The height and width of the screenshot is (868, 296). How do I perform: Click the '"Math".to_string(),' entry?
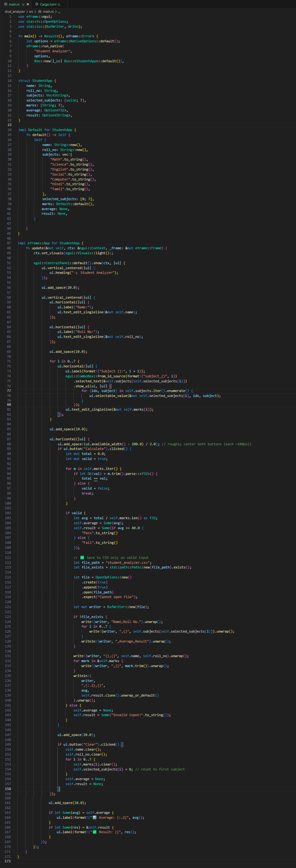click(x=69, y=160)
